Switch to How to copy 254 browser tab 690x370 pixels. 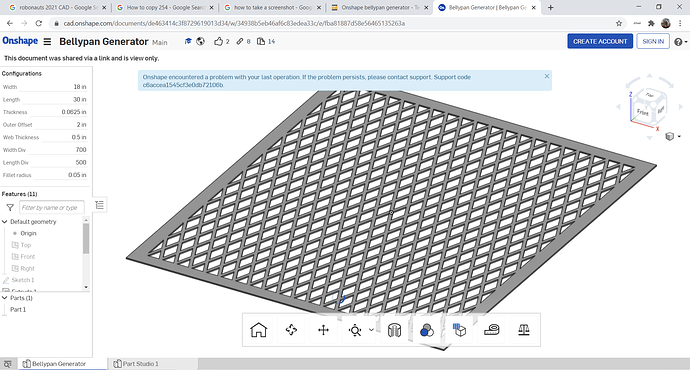tap(164, 7)
